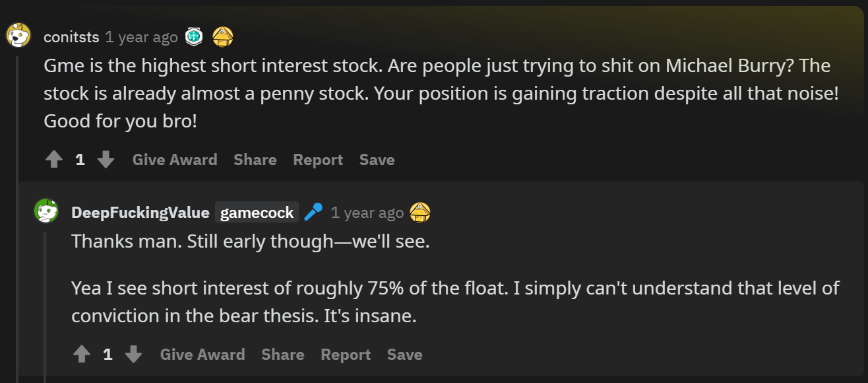868x383 pixels.
Task: Upvote the conitsts comment
Action: click(54, 160)
